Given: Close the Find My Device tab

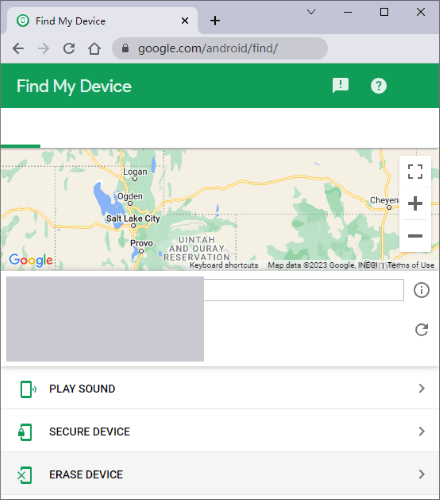Looking at the screenshot, I should tap(185, 21).
